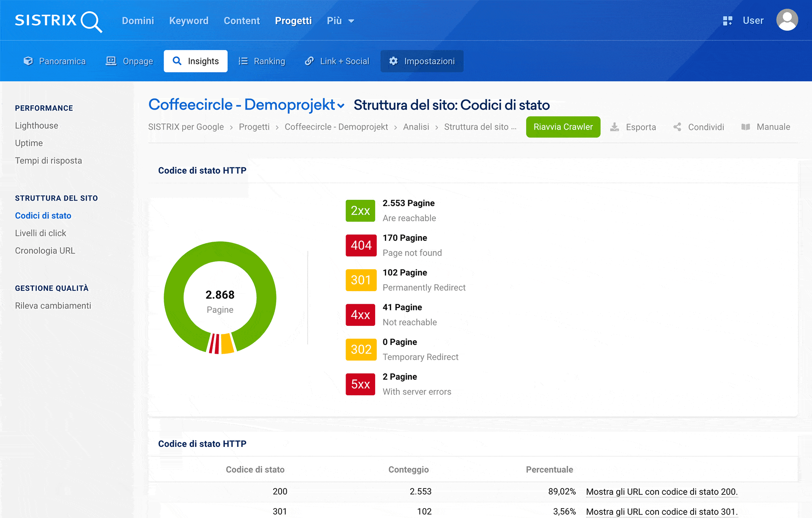This screenshot has height=518, width=812.
Task: Click the 2 Pagine server errors entry
Action: pos(417,384)
